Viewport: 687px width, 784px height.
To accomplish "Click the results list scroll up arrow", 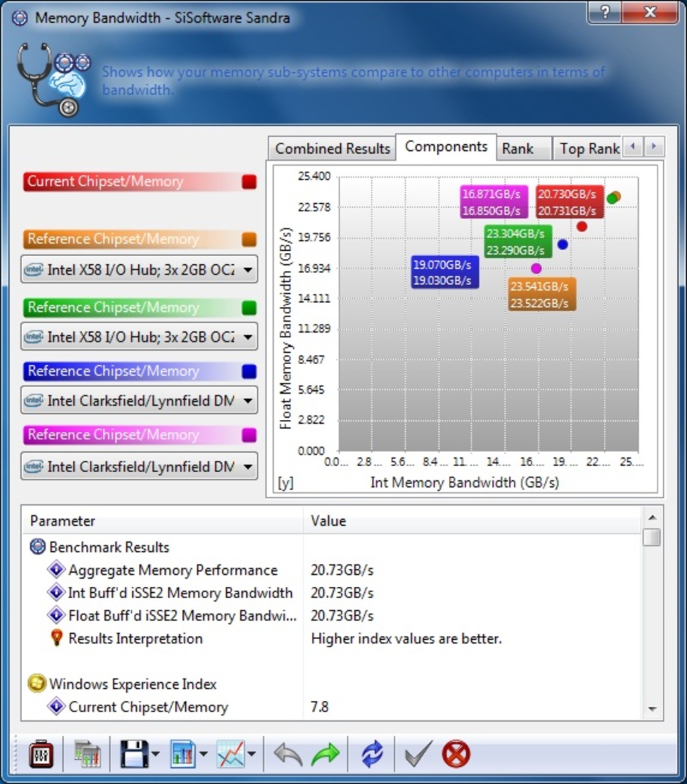I will [652, 517].
